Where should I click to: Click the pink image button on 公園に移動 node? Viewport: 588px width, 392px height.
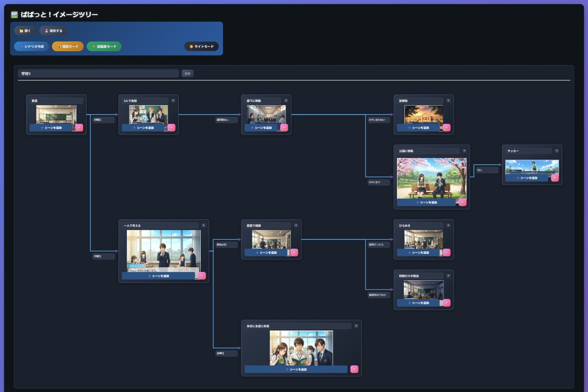(x=462, y=203)
